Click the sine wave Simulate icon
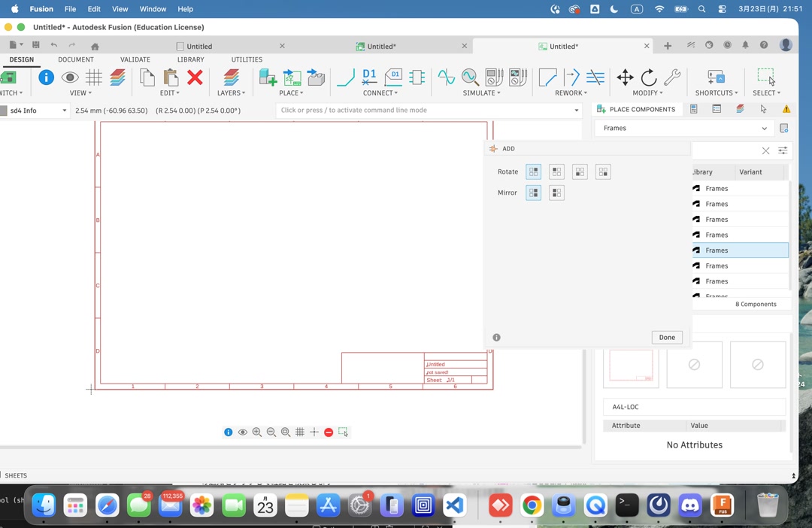Image resolution: width=812 pixels, height=528 pixels. 446,77
